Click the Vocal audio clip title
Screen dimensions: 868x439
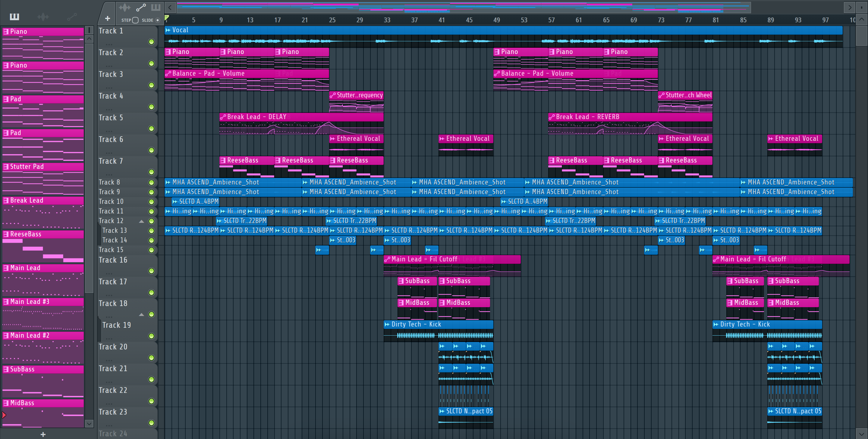click(180, 30)
